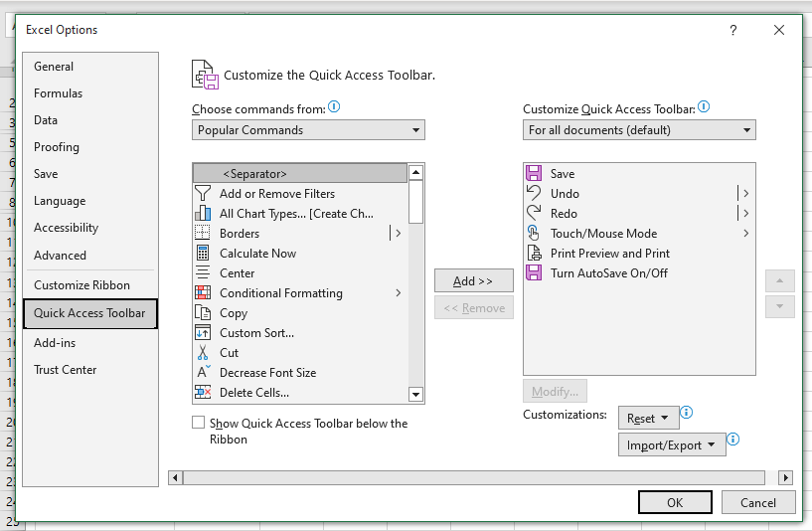
Task: Click the Conditional Formatting icon
Action: point(203,292)
